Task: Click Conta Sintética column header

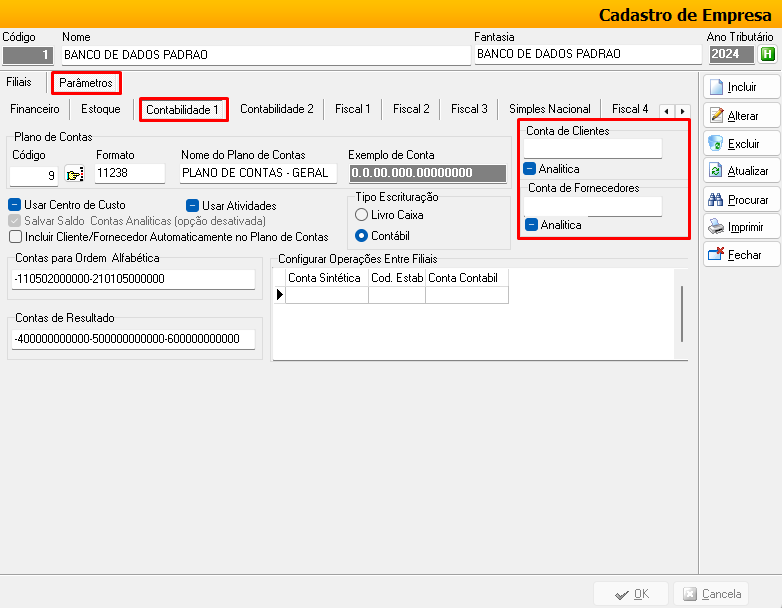Action: (x=327, y=278)
